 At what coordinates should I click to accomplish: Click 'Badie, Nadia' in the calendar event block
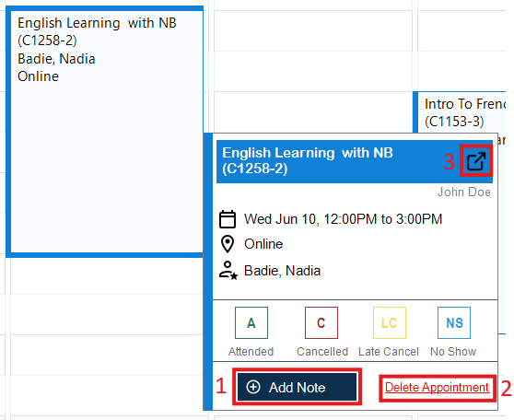(x=56, y=59)
